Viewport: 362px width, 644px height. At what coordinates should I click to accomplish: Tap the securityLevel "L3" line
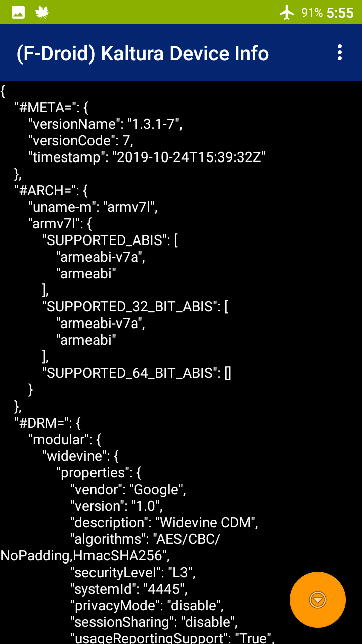coord(133,572)
